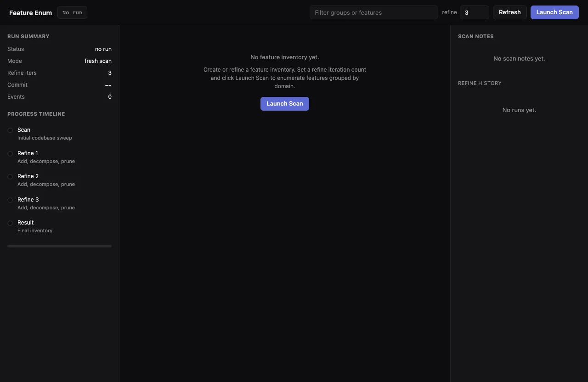Viewport: 588px width, 382px height.
Task: Click the Commit value '--'
Action: [x=108, y=85]
